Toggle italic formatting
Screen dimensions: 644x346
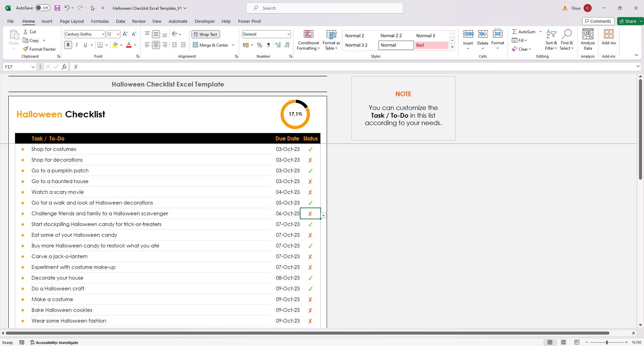click(76, 45)
